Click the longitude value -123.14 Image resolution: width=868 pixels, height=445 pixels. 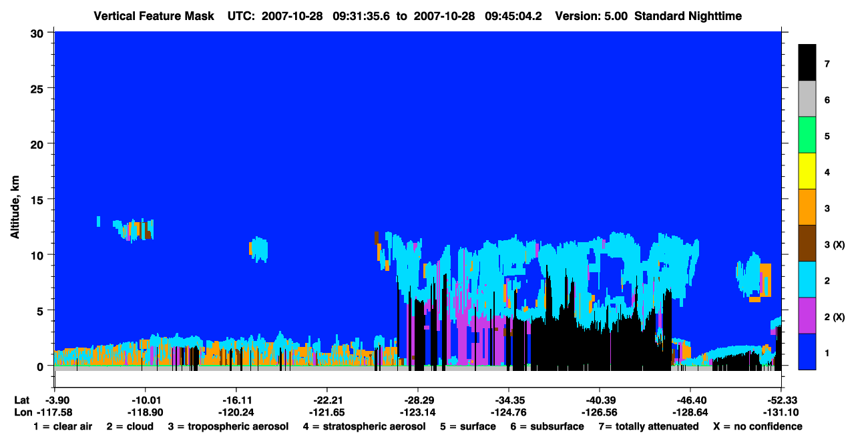(x=418, y=412)
